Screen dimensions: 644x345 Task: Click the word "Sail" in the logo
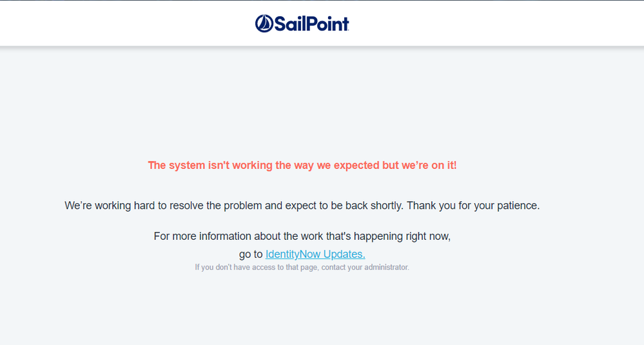(x=289, y=25)
